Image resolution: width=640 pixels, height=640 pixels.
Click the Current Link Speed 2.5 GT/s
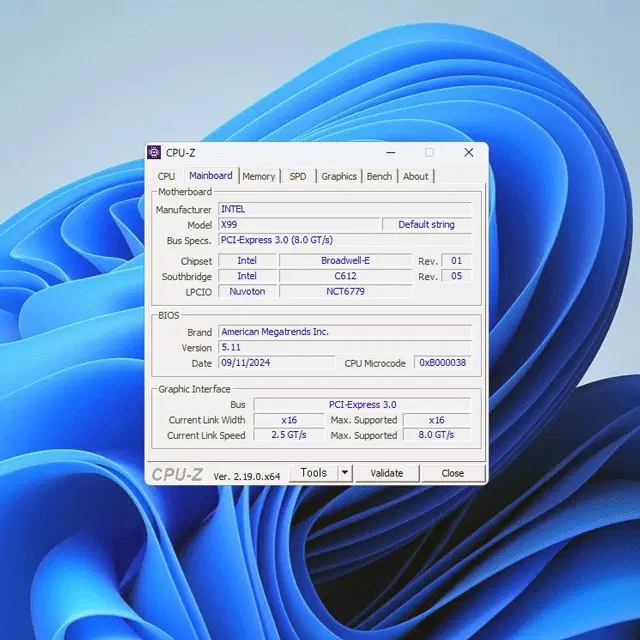[289, 435]
